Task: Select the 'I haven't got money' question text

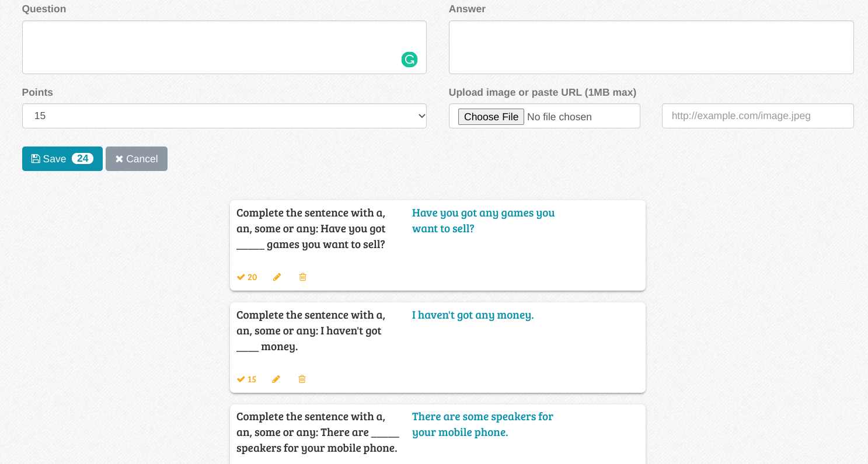Action: (311, 330)
